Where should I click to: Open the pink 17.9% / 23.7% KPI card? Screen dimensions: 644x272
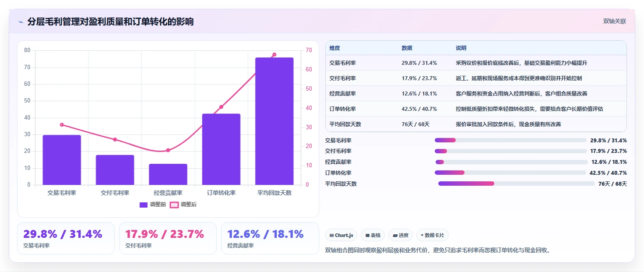tap(168, 238)
